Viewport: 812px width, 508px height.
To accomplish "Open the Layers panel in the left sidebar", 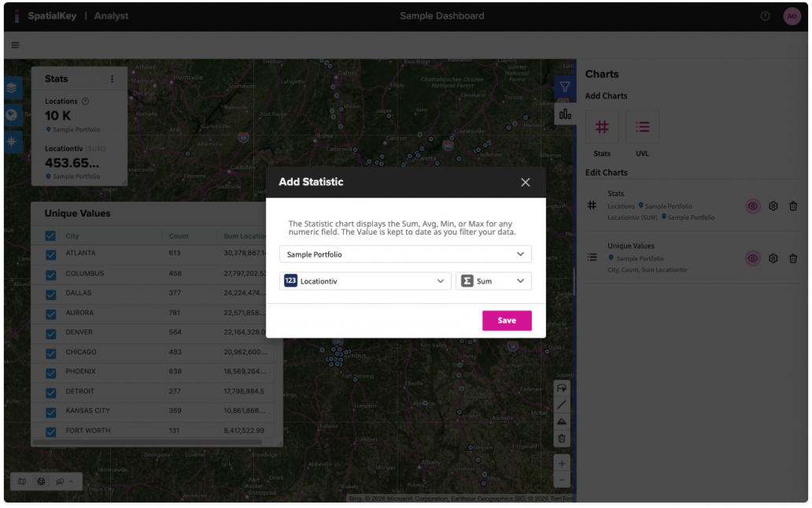I will (x=13, y=88).
